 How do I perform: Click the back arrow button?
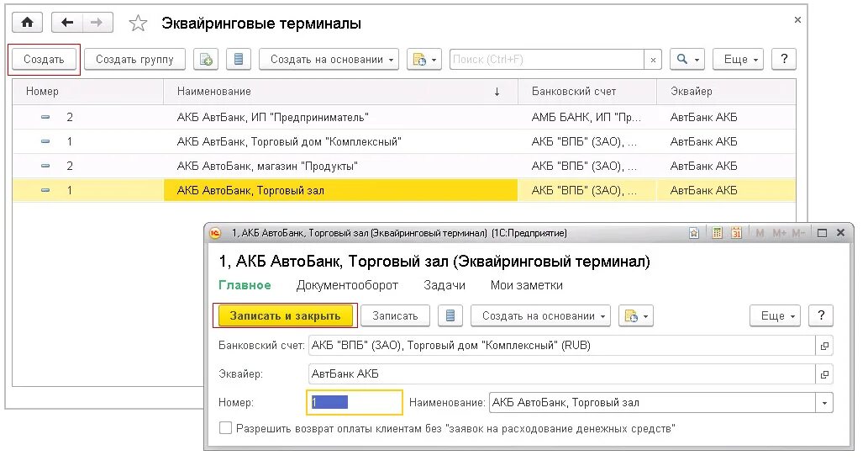67,22
